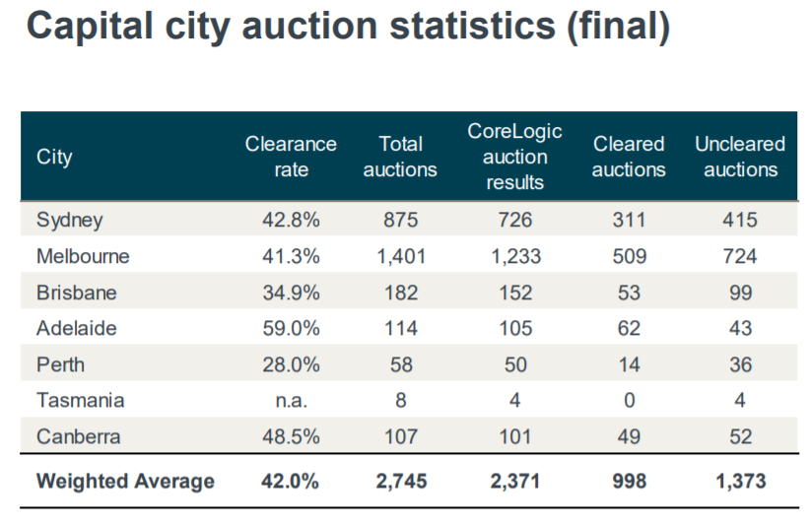This screenshot has width=812, height=525.
Task: Click the 'Adelaide' city cell
Action: (76, 329)
